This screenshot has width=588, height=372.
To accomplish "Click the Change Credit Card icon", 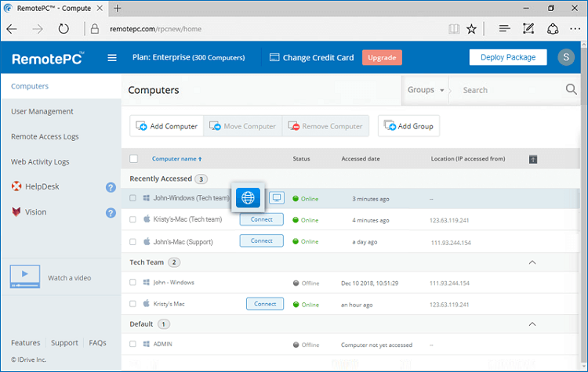I will pos(274,57).
